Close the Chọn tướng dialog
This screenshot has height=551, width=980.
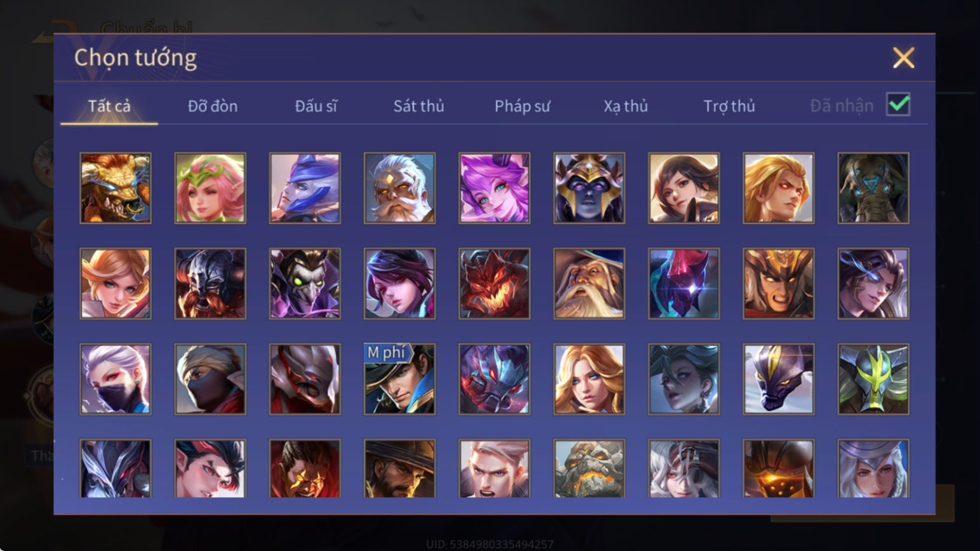pyautogui.click(x=903, y=58)
